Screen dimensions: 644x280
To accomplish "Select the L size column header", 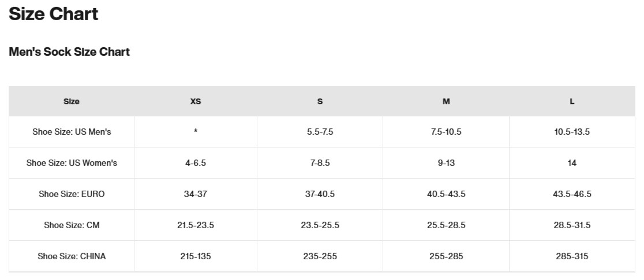I will pyautogui.click(x=572, y=101).
